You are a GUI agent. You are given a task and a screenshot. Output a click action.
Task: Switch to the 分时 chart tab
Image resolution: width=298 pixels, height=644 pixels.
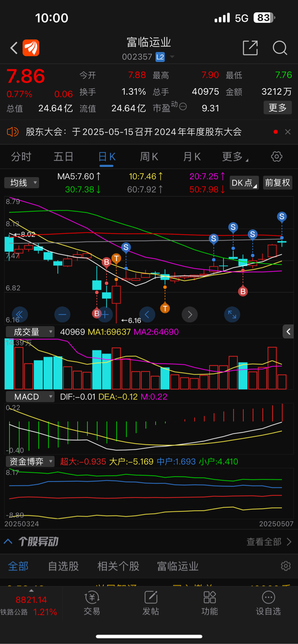21,157
